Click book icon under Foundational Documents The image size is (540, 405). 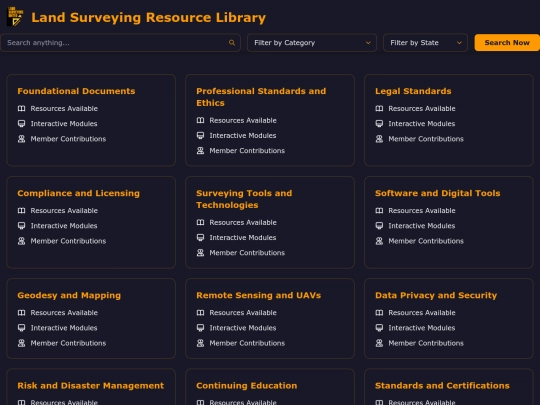coord(21,108)
